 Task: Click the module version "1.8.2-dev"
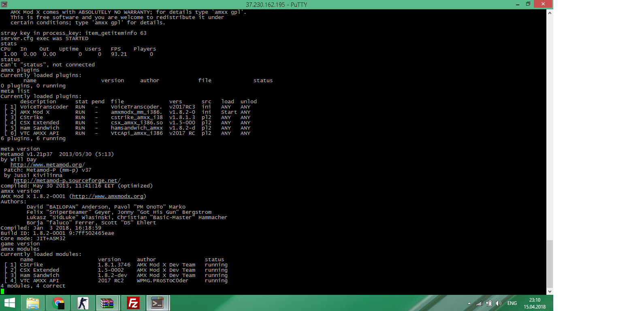(113, 275)
